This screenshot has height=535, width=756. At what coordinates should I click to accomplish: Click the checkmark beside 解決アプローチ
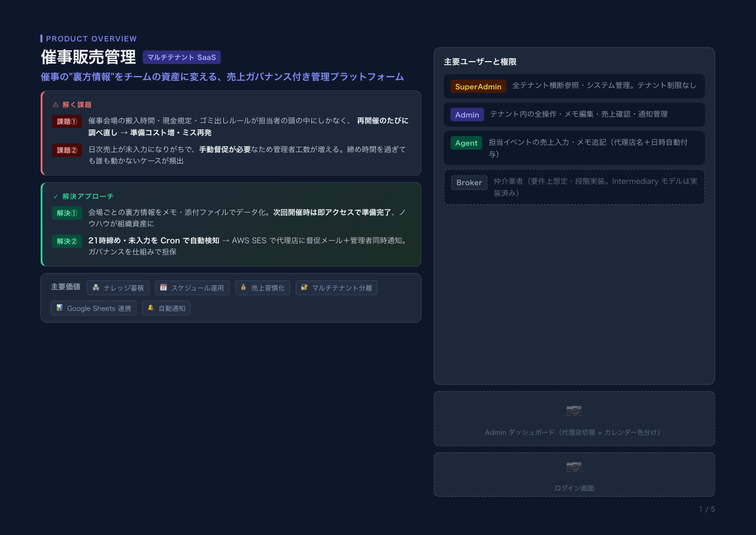click(56, 197)
